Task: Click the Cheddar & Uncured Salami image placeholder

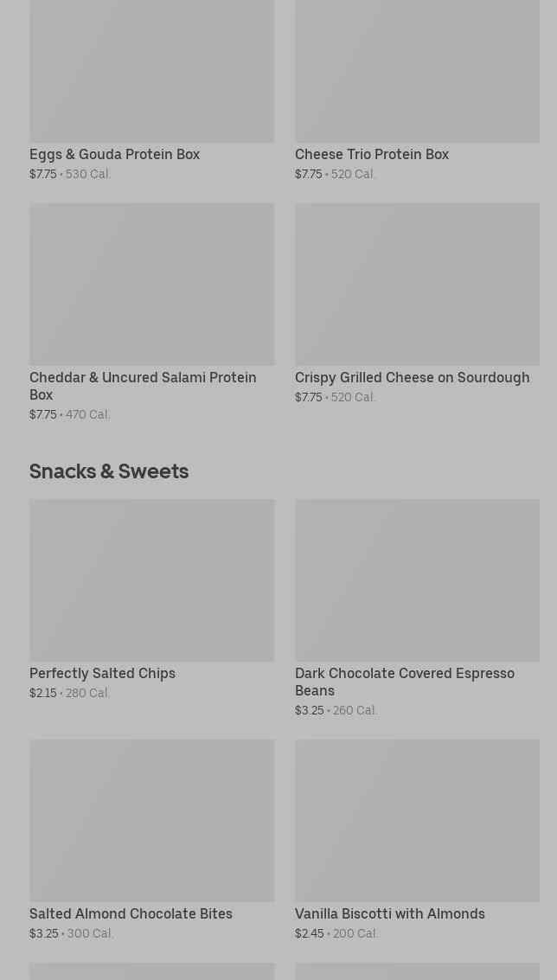Action: pos(151,284)
